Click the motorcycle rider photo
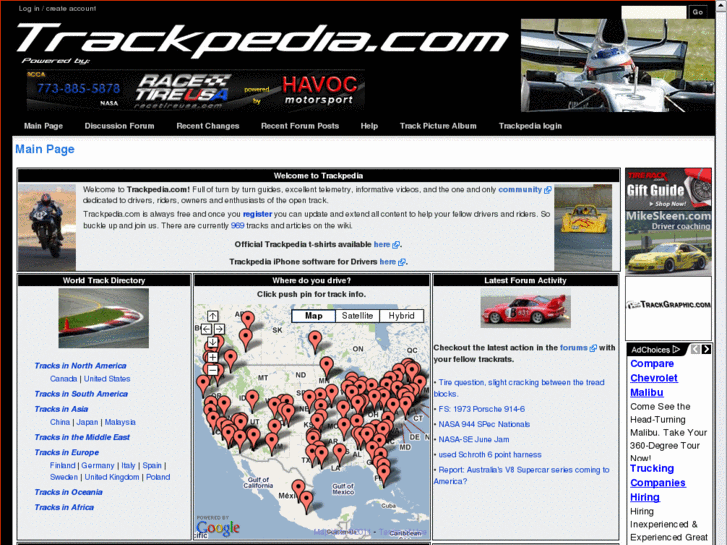The height and width of the screenshot is (545, 727). [x=47, y=227]
